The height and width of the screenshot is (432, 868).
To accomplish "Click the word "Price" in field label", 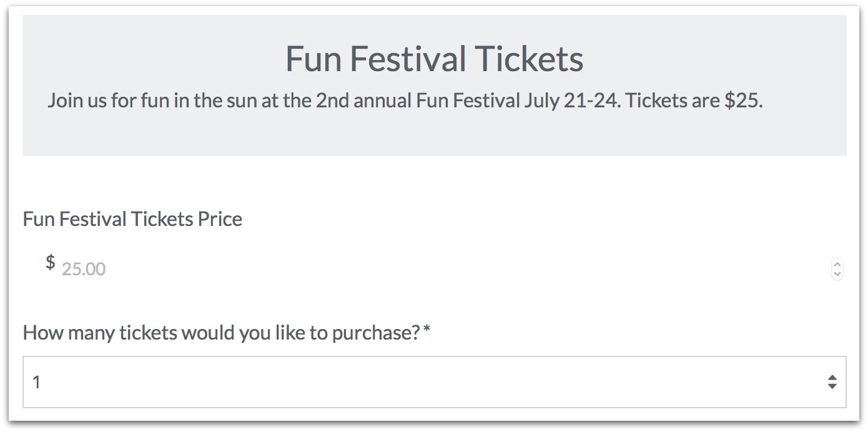I will click(220, 219).
